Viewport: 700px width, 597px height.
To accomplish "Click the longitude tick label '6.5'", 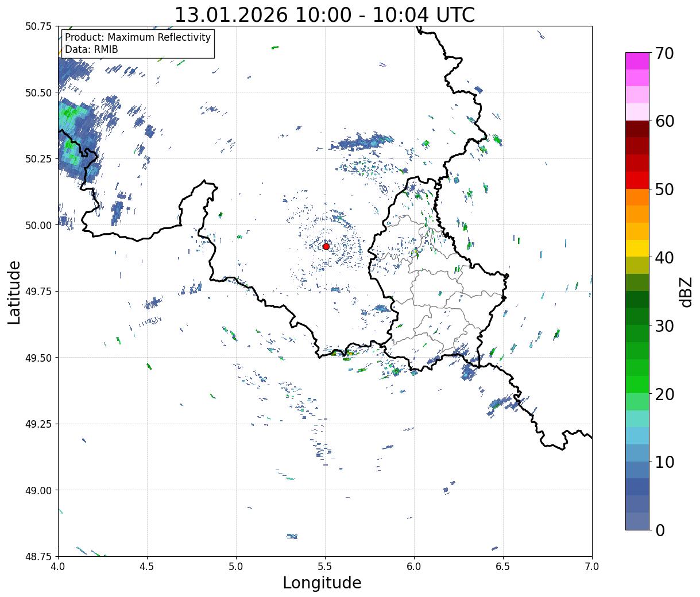I will [503, 566].
